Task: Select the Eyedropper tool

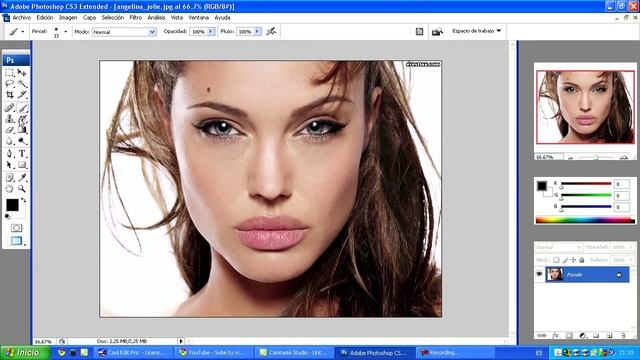Action: pyautogui.click(x=22, y=178)
